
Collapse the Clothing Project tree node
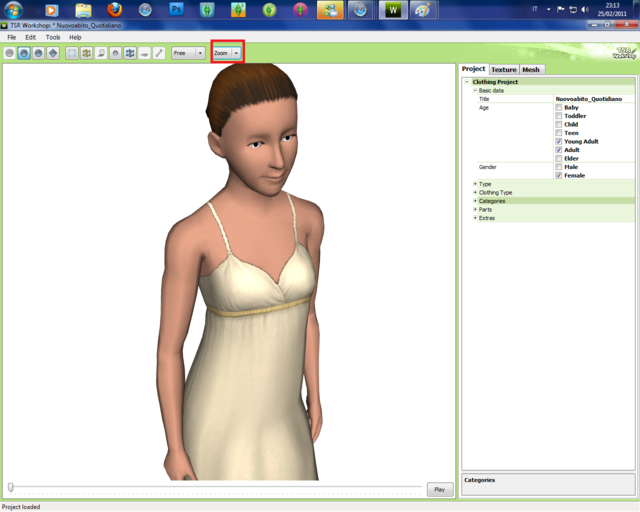[x=467, y=82]
